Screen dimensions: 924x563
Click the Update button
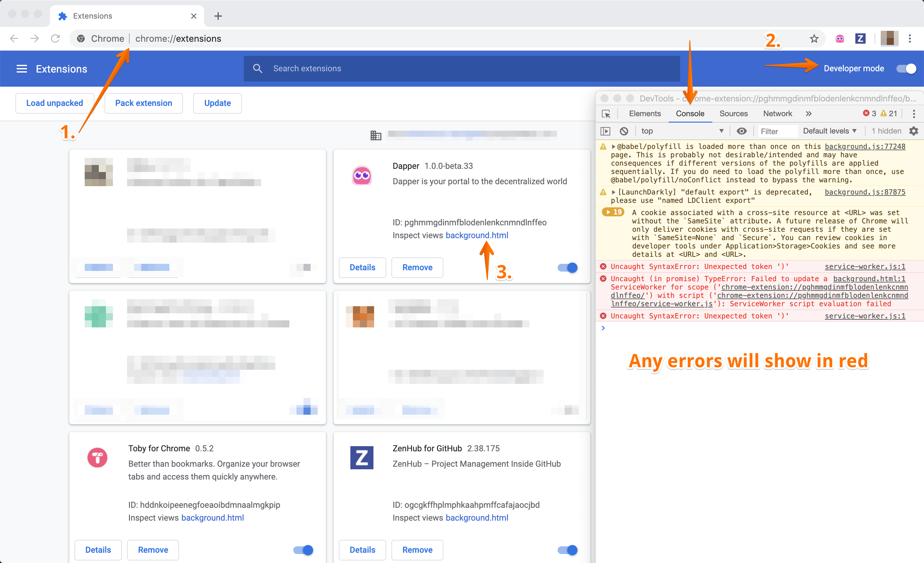tap(218, 103)
